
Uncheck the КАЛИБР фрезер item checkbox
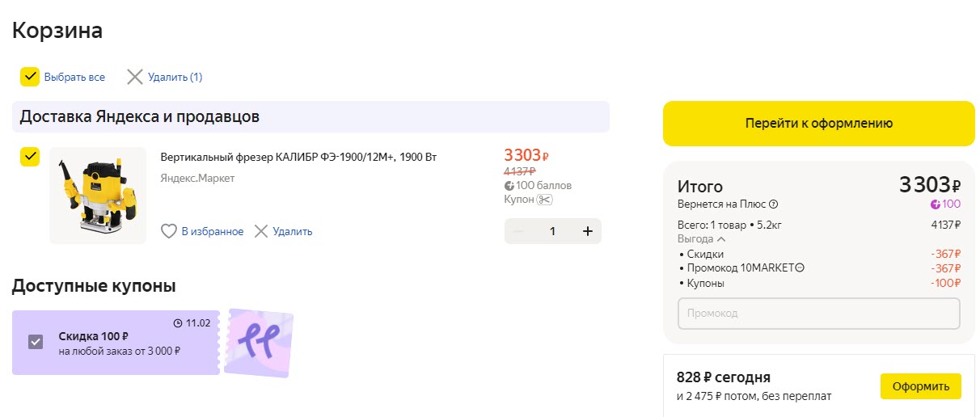click(30, 157)
